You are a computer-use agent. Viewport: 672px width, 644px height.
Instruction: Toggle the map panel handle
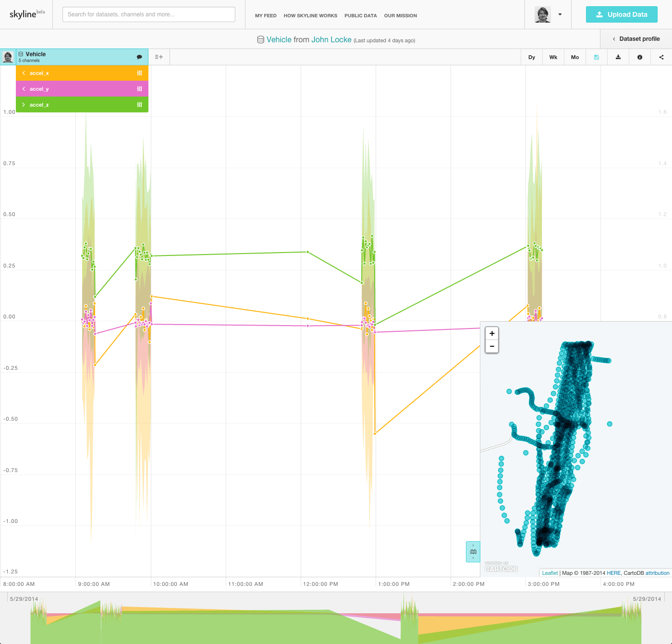pyautogui.click(x=473, y=552)
